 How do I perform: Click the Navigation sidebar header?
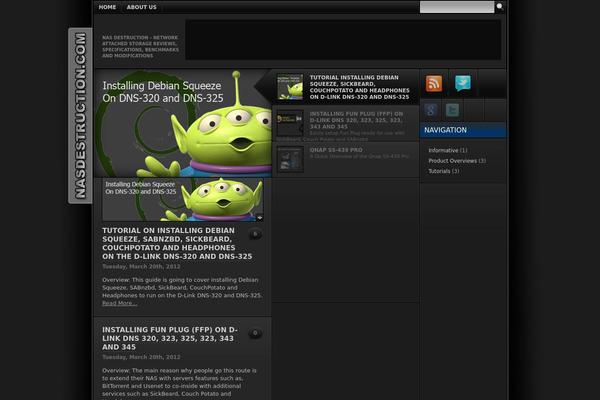[463, 130]
